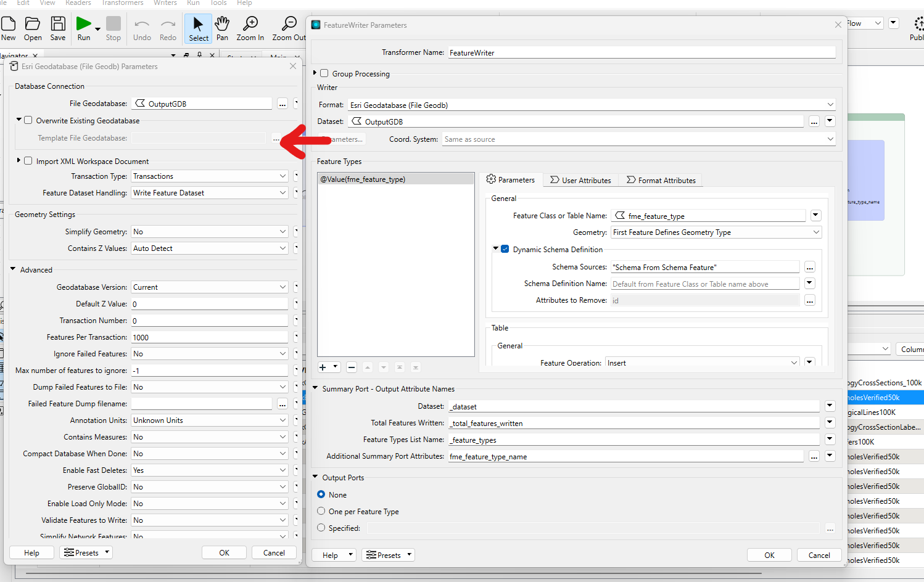Uncheck Dynamic Schema Definition checkbox
Screen dimensions: 924x582
505,249
